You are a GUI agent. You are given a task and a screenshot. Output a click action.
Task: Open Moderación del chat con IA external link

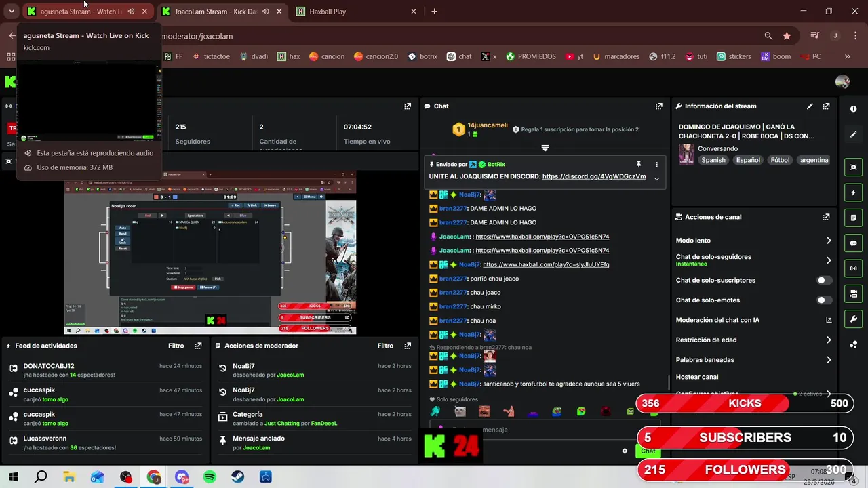829,320
